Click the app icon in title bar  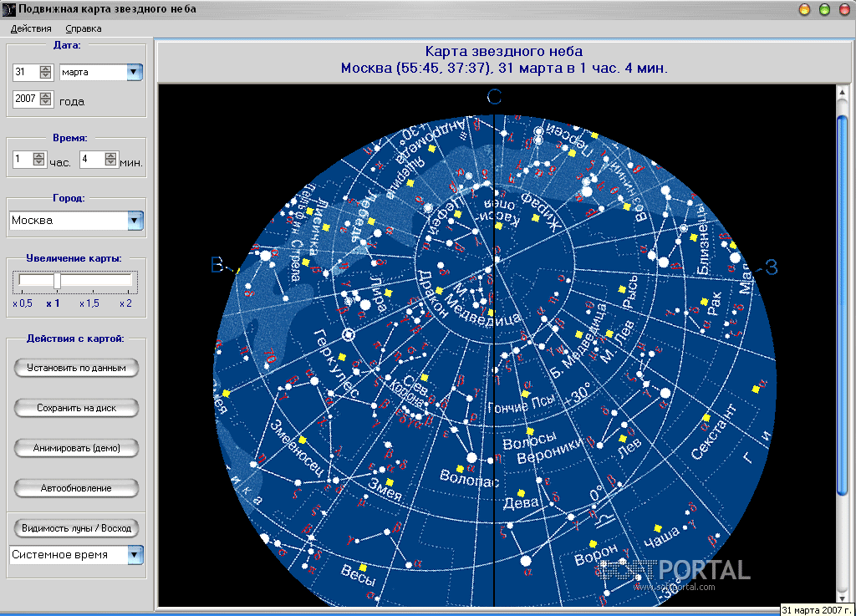pyautogui.click(x=8, y=8)
